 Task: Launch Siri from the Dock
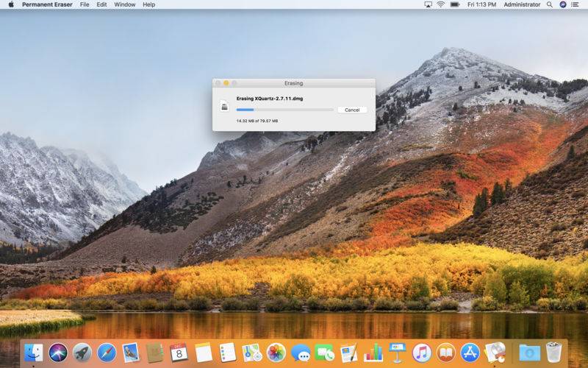(x=58, y=353)
